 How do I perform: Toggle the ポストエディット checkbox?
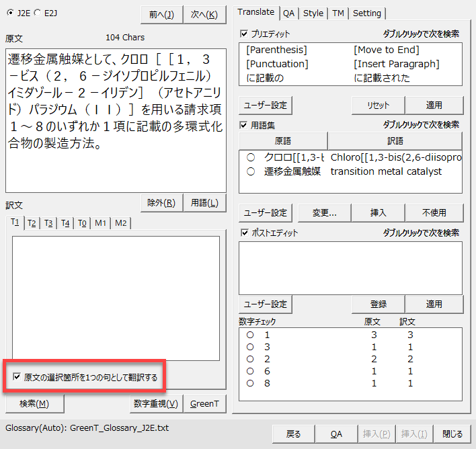244,233
